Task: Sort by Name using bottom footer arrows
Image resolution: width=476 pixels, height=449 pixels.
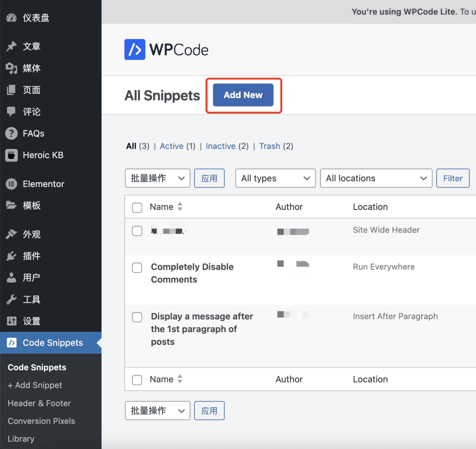Action: (x=180, y=379)
